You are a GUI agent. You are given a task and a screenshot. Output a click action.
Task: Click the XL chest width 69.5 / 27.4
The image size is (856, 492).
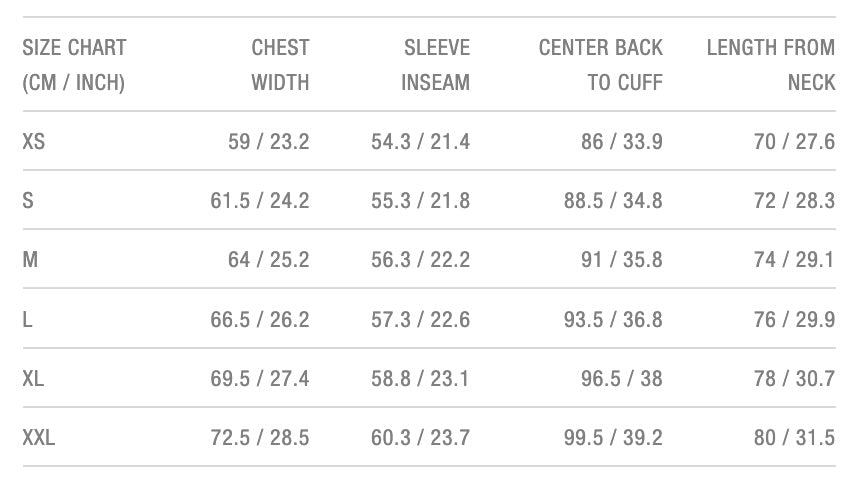coord(260,379)
